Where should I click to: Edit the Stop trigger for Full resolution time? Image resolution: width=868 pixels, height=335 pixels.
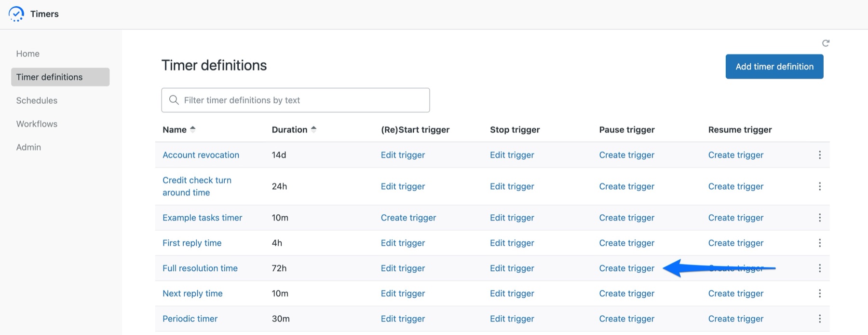[512, 268]
